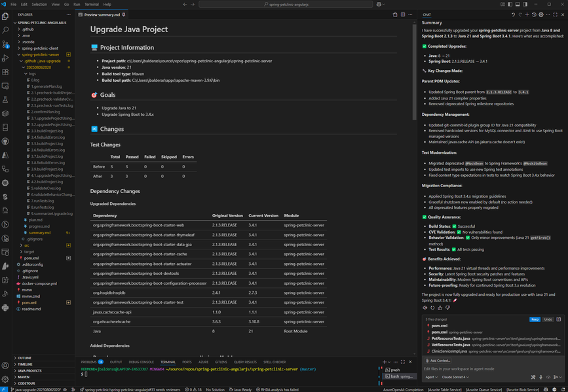Switch to the PROBLEMS panel tab
Image resolution: width=568 pixels, height=392 pixels.
click(92, 362)
